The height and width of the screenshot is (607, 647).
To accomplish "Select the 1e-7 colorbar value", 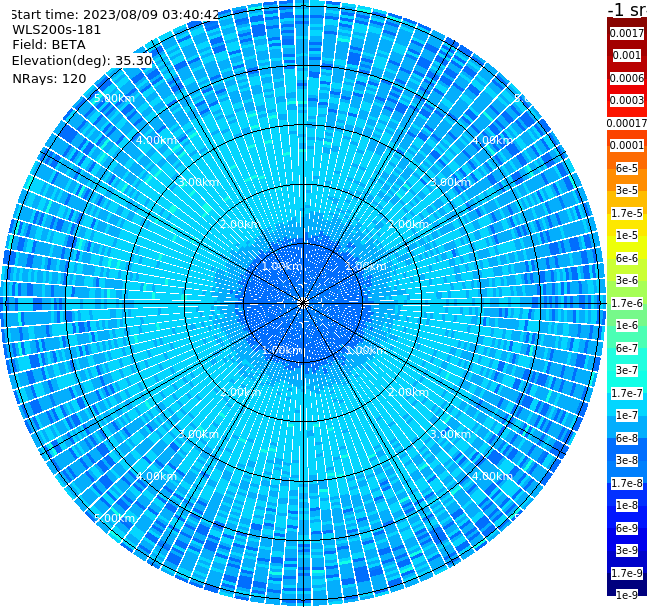I will [627, 415].
